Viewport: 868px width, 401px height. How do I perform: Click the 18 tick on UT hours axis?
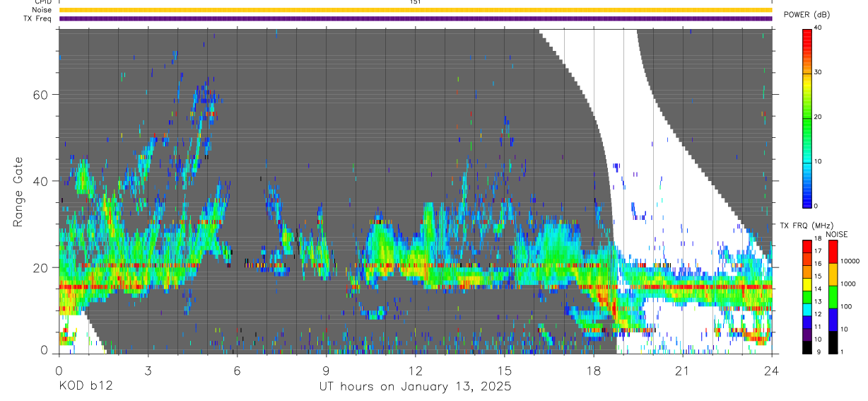[x=594, y=371]
